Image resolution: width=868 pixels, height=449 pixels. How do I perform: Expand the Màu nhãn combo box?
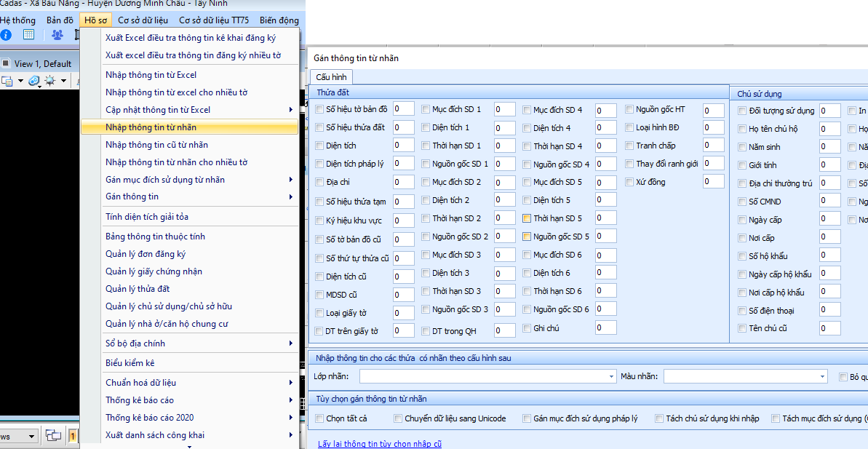click(823, 376)
